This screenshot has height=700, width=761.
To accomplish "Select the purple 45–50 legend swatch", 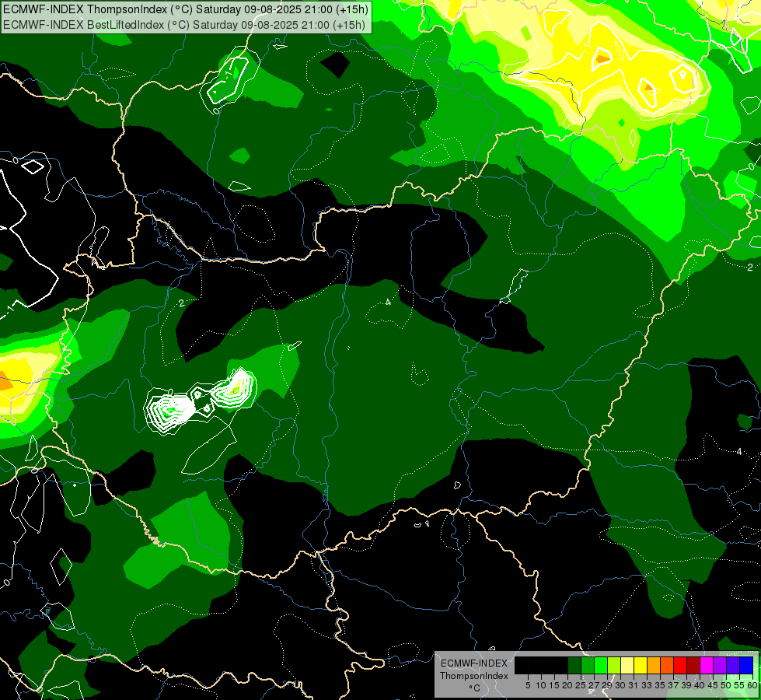I will pos(720,665).
